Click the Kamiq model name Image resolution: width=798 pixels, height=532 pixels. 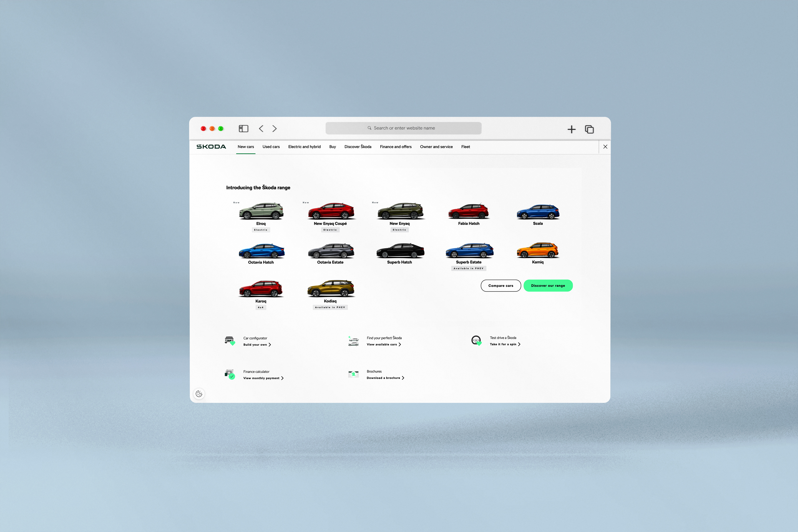click(x=538, y=262)
